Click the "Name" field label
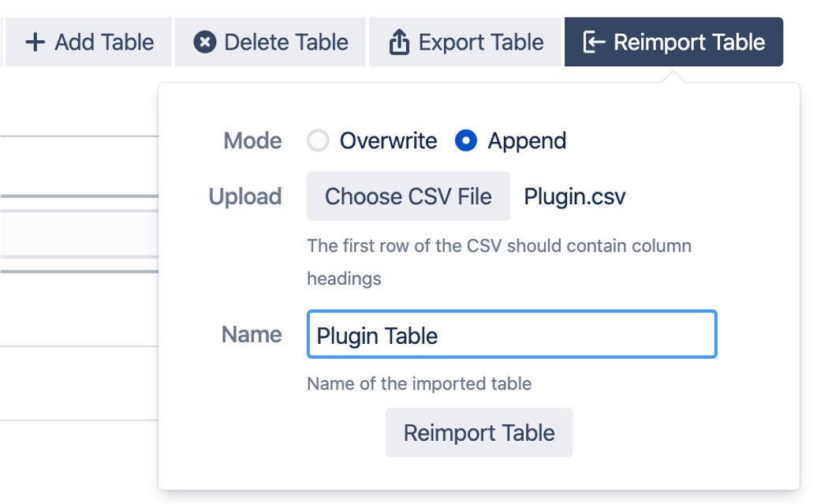This screenshot has height=504, width=813. (x=252, y=334)
